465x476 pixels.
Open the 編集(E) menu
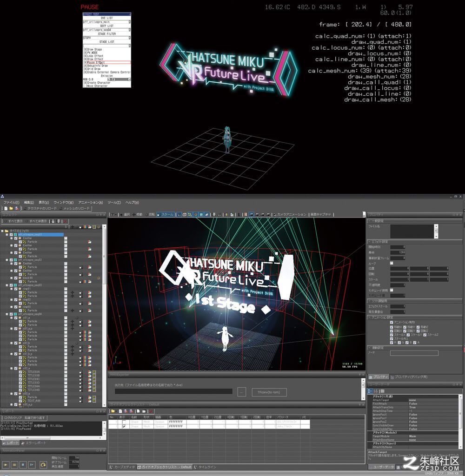(x=29, y=203)
